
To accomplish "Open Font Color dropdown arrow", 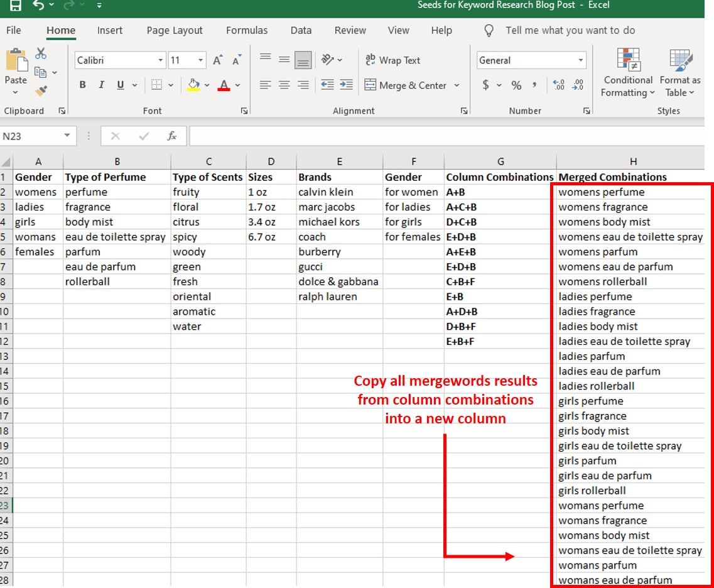I will pyautogui.click(x=238, y=85).
